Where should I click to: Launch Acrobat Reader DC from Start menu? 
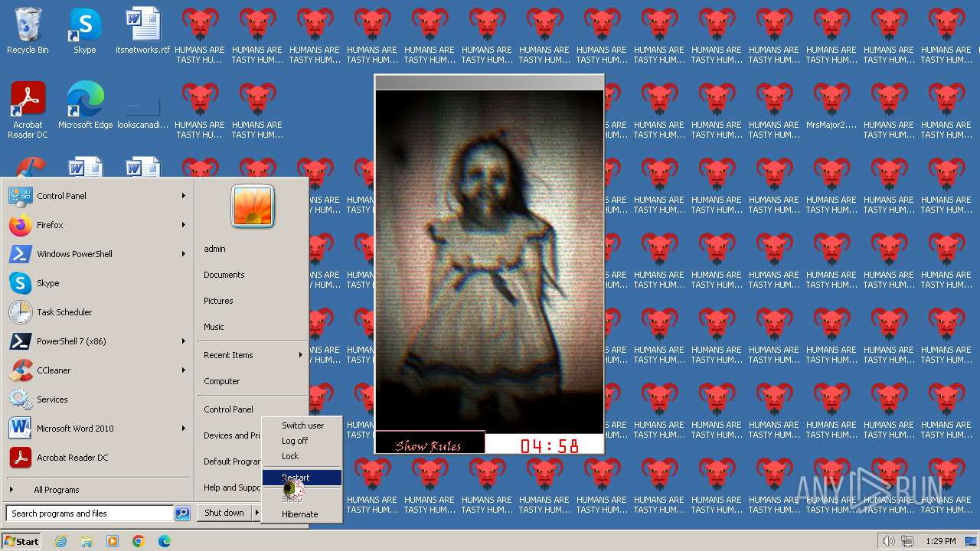(97, 458)
